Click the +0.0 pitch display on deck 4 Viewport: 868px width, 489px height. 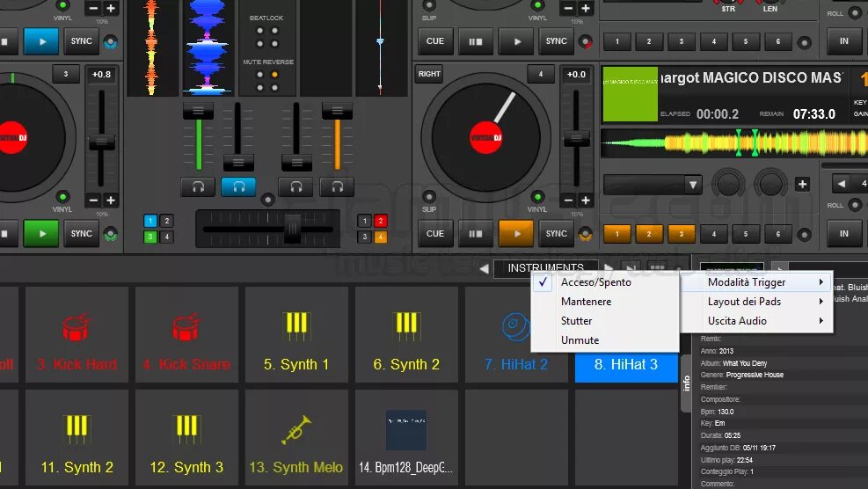coord(576,75)
